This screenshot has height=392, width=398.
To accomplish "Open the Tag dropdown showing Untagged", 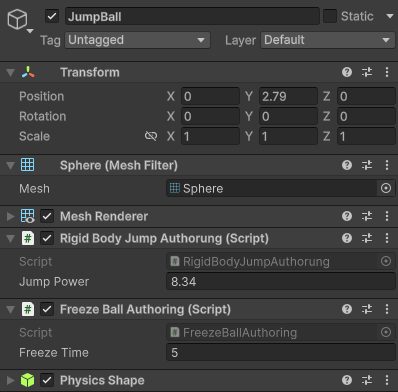I will point(137,40).
